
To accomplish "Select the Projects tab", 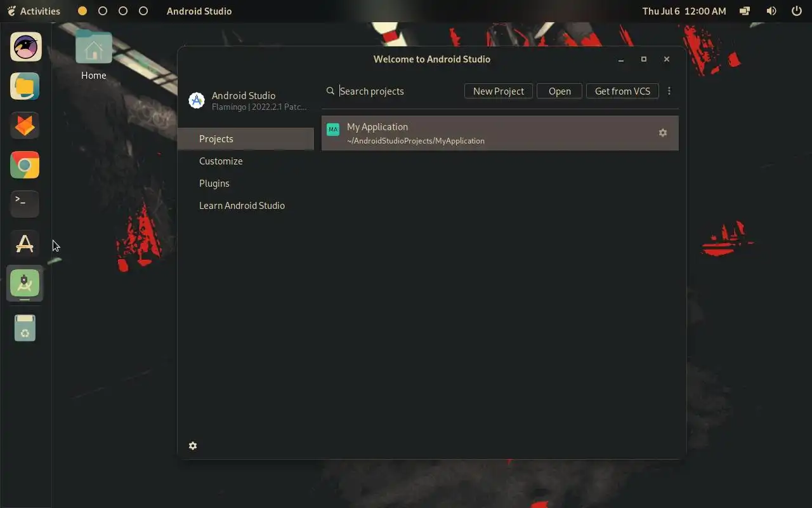I will click(x=246, y=138).
